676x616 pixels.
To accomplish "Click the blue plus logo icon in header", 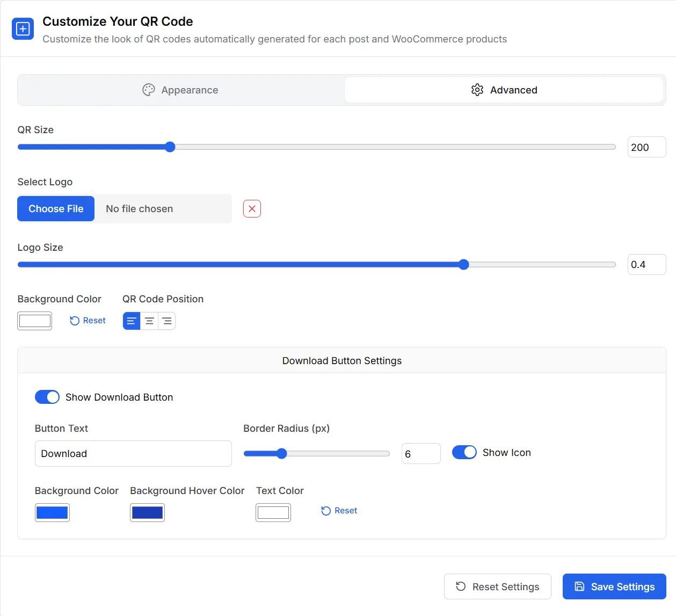I will point(23,29).
